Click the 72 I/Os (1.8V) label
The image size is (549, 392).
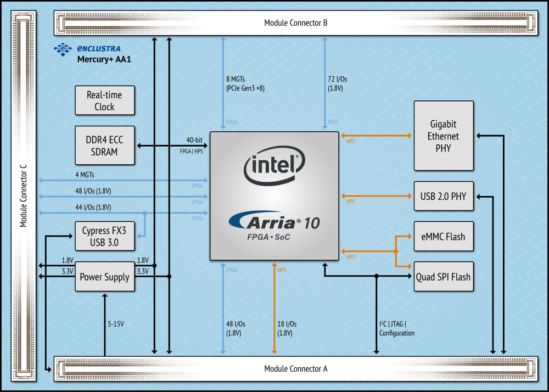point(337,83)
